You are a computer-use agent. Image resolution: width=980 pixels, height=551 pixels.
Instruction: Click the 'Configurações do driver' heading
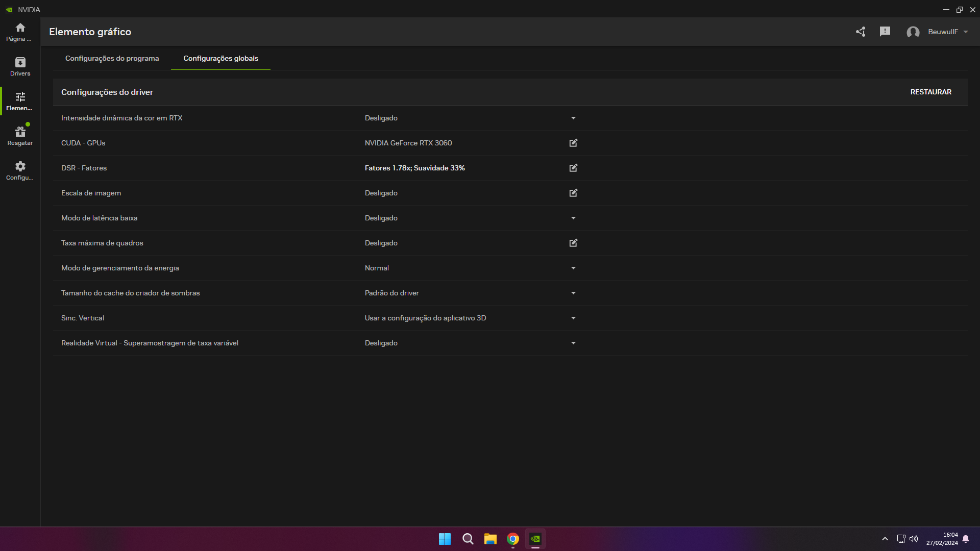point(107,92)
